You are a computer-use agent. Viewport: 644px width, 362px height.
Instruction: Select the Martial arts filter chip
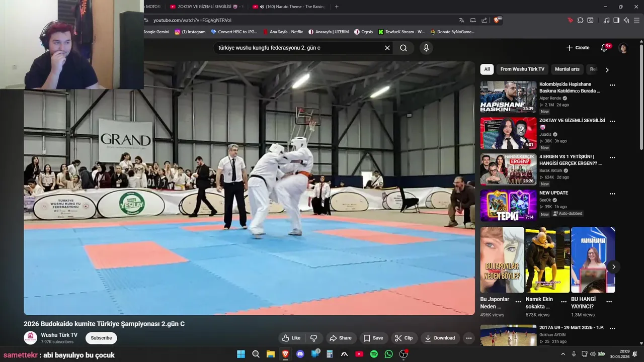pyautogui.click(x=567, y=69)
